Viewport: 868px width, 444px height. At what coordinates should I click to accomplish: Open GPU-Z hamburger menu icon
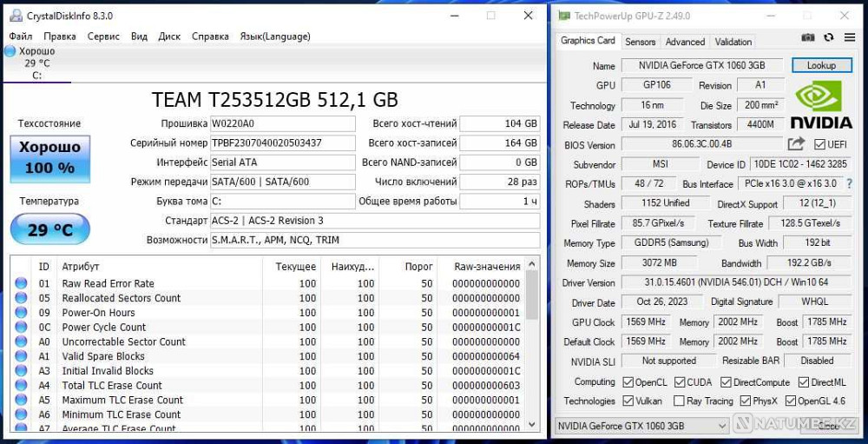850,37
